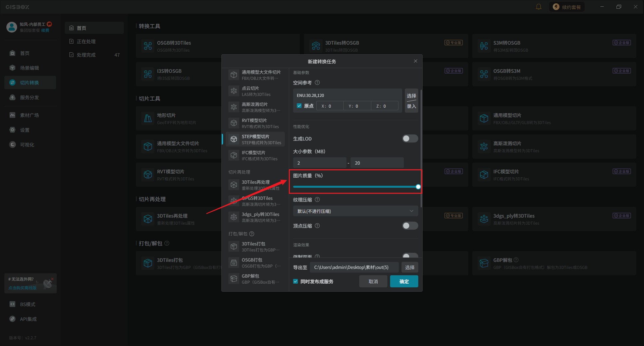The height and width of the screenshot is (346, 644).
Task: Open the 纹理压缩 dropdown
Action: pos(356,211)
